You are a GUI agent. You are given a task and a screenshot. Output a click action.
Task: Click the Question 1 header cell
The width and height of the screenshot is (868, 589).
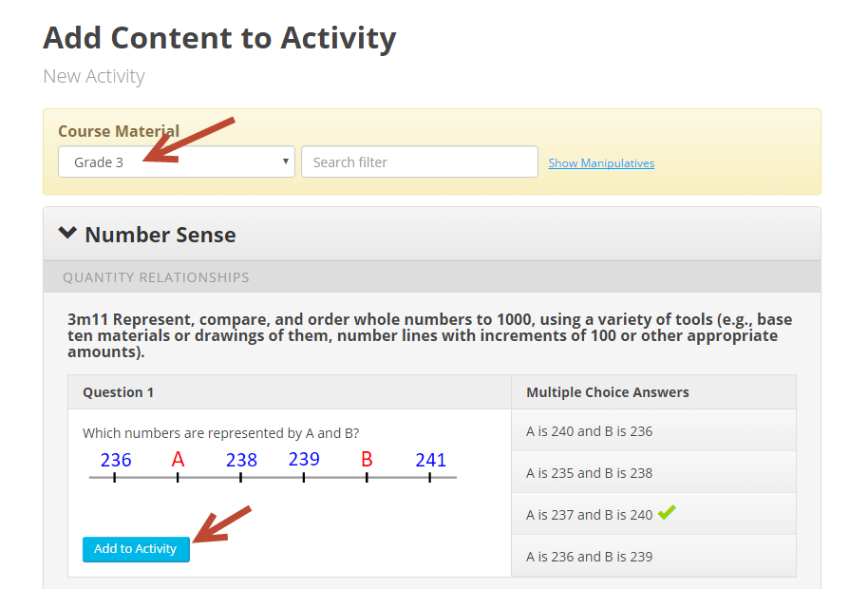290,392
